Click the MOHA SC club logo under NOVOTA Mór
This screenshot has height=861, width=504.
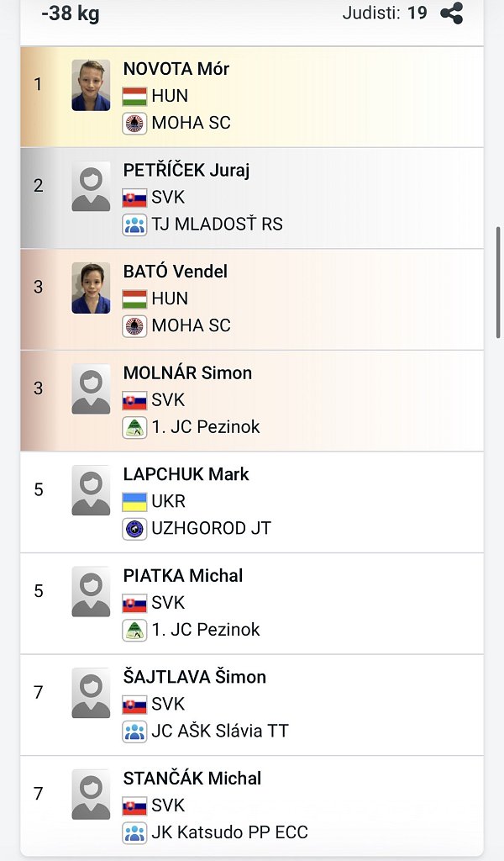pyautogui.click(x=134, y=123)
